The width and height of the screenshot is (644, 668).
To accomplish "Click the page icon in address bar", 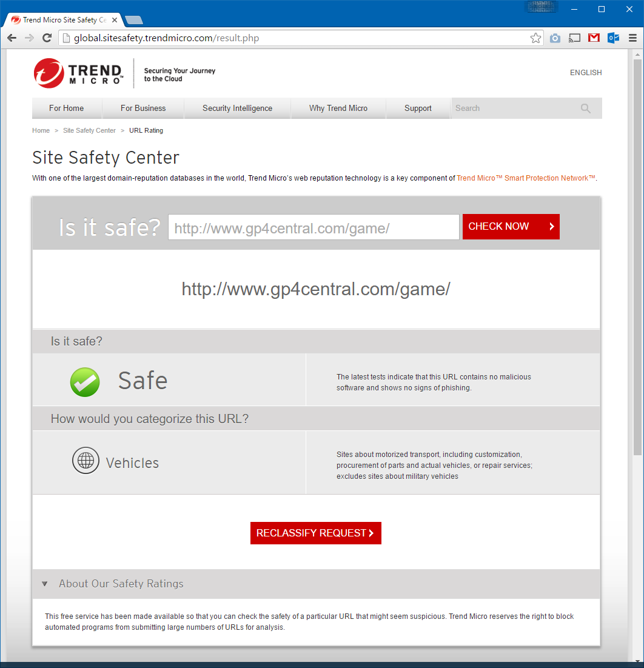I will 66,38.
